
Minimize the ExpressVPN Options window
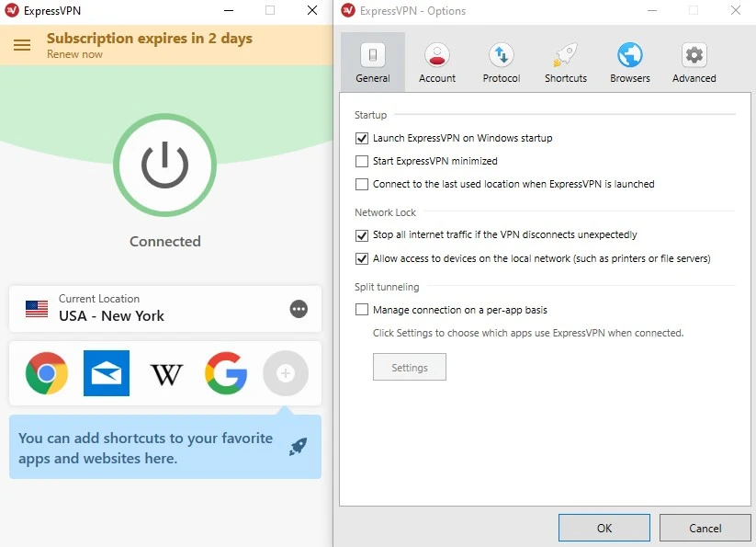click(652, 10)
